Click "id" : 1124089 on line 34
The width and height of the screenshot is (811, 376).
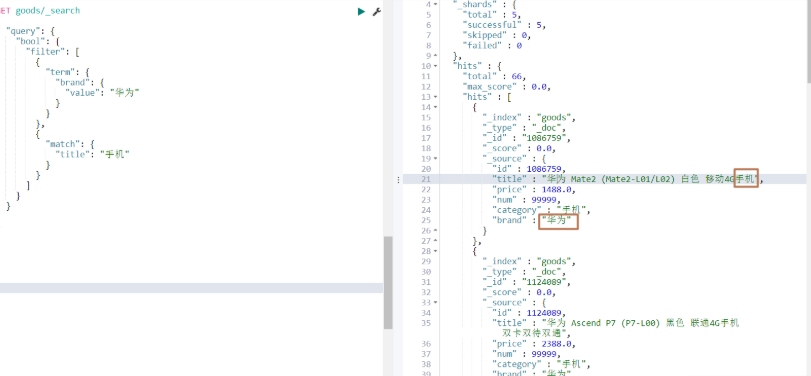tap(529, 313)
